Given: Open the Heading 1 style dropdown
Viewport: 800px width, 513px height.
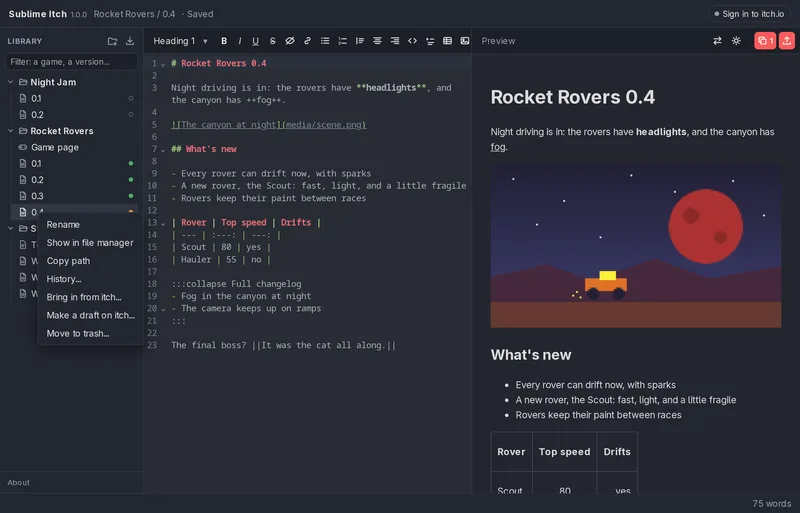Looking at the screenshot, I should click(x=180, y=41).
